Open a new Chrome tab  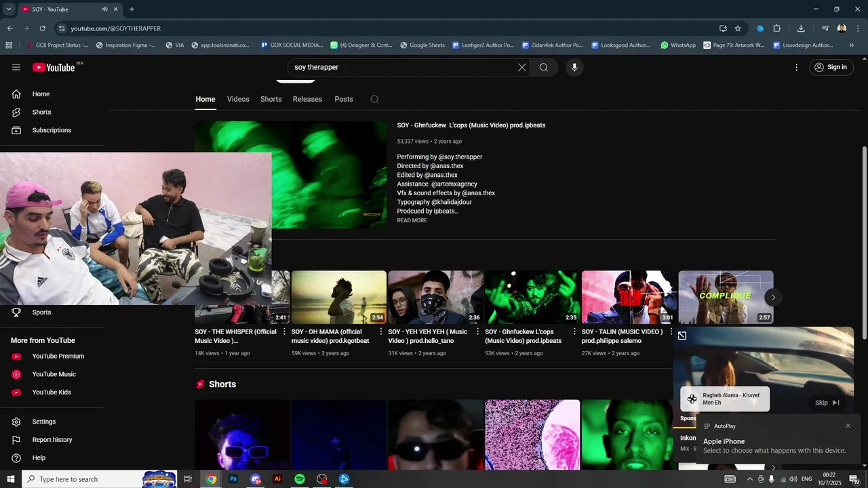(132, 9)
